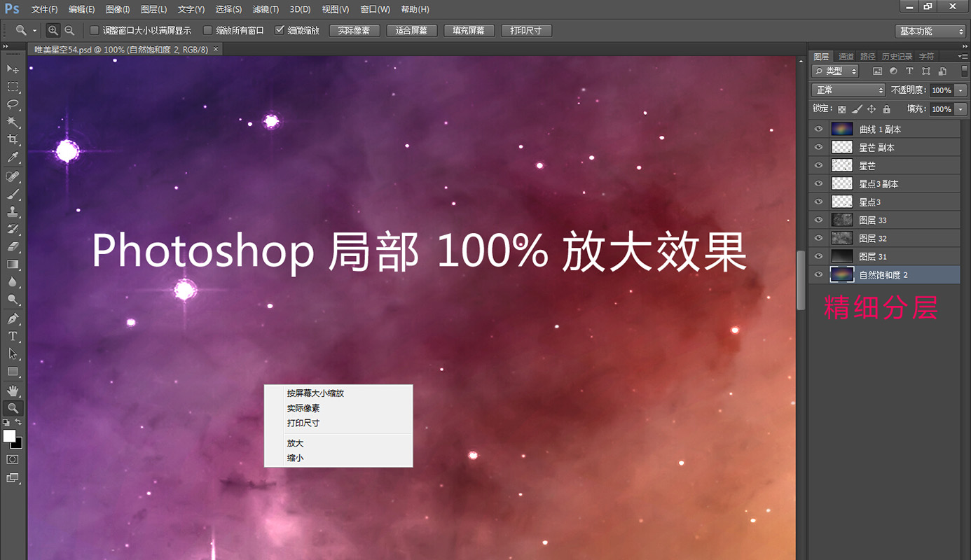Lock layer position icon
The image size is (971, 560).
872,109
